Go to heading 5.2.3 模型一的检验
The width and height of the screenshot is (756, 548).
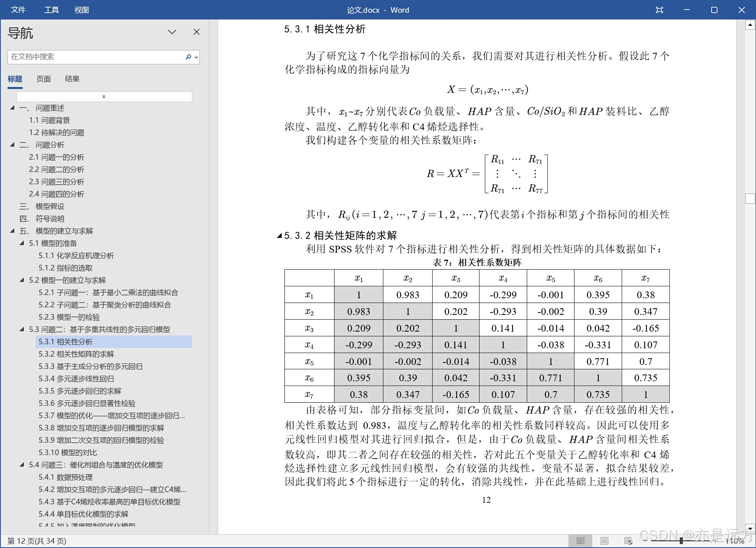[x=69, y=317]
